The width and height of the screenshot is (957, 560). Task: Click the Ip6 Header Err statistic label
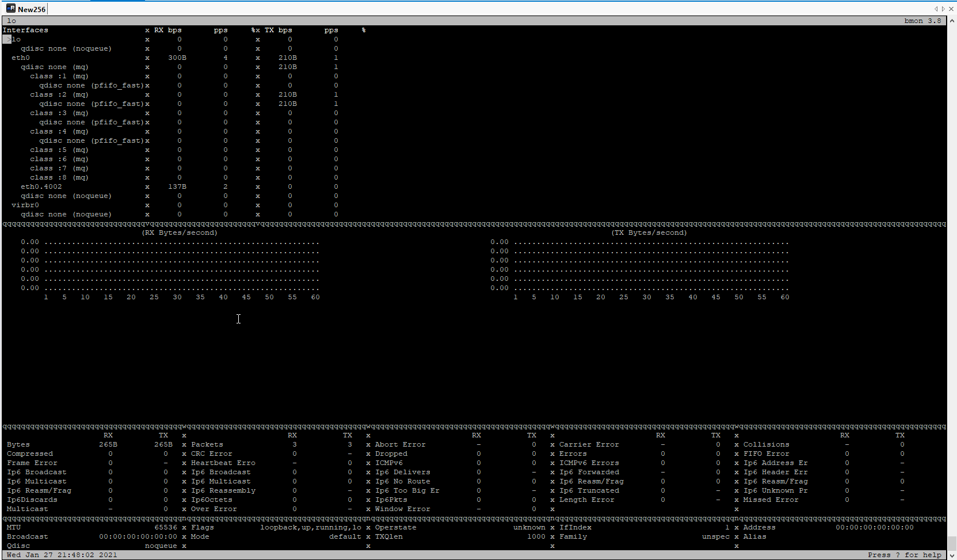776,472
